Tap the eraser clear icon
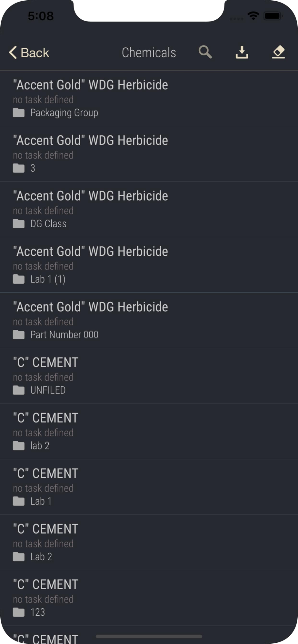The width and height of the screenshot is (298, 644). pos(279,52)
